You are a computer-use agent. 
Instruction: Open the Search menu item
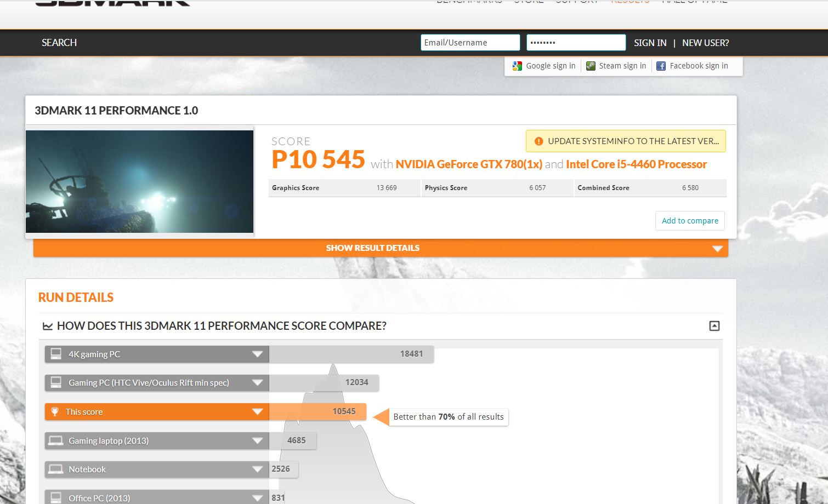pos(59,43)
